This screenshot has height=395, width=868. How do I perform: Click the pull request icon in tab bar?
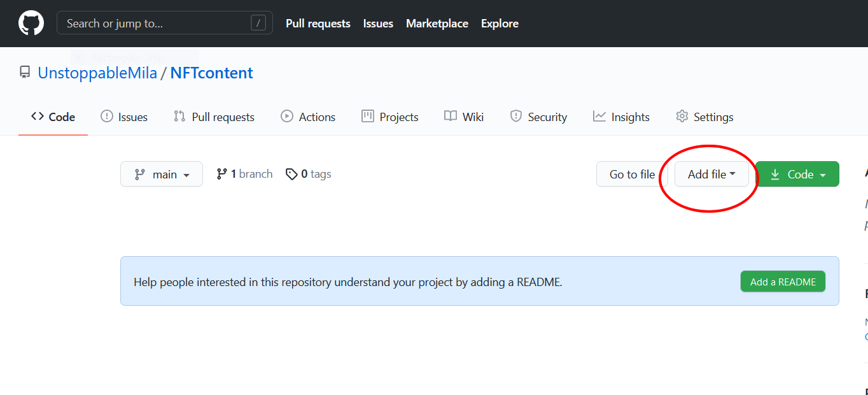179,117
